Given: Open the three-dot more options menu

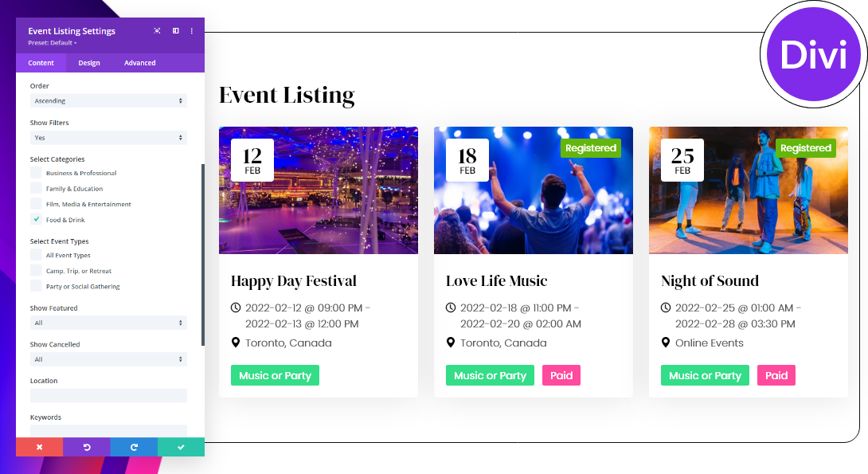Looking at the screenshot, I should coord(192,31).
